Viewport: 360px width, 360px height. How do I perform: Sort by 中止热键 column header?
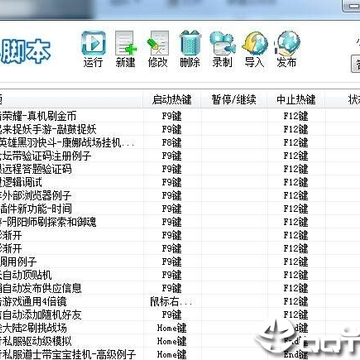[x=296, y=99]
